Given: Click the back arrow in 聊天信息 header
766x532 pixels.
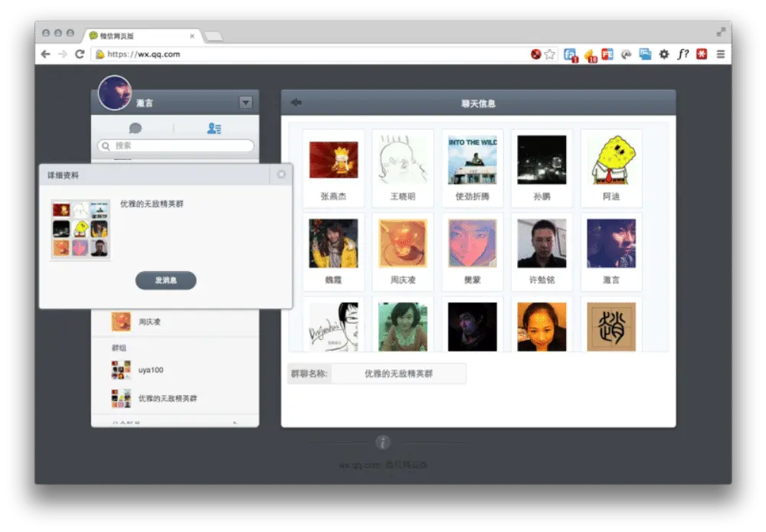Looking at the screenshot, I should 296,103.
